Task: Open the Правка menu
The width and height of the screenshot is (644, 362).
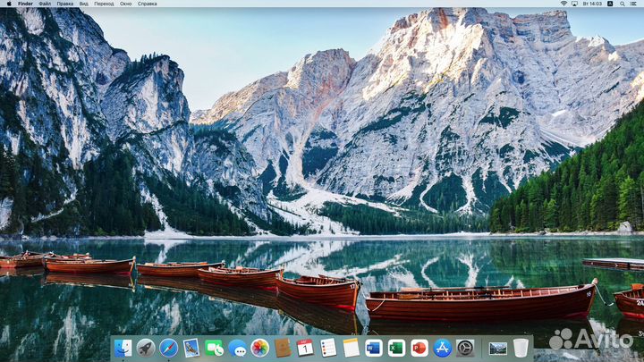Action: click(65, 4)
